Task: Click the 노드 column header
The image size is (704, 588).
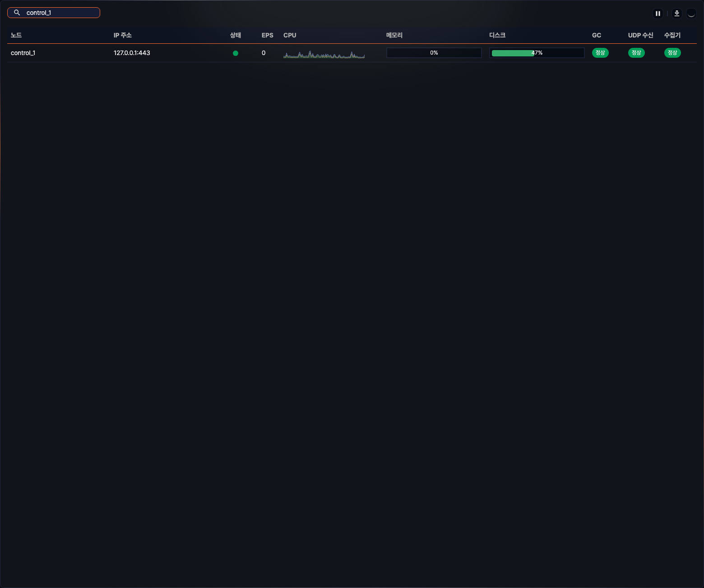Action: click(16, 35)
